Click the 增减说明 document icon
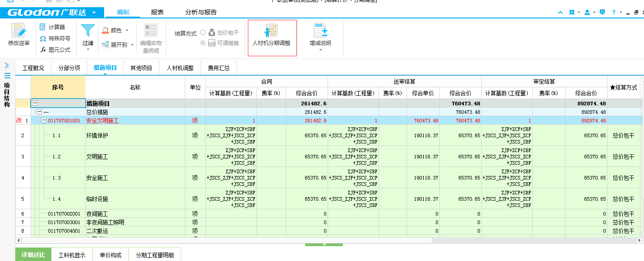The width and height of the screenshot is (644, 261). 320,31
